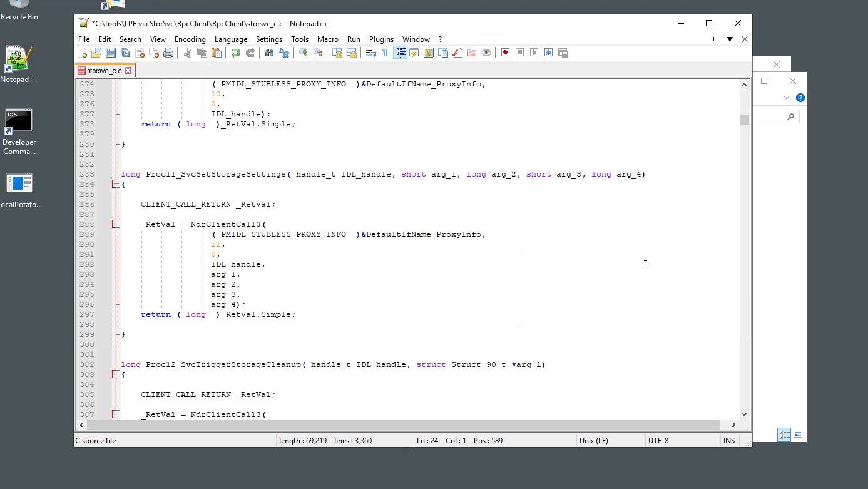Toggle word wrap in the toolbar
The height and width of the screenshot is (489, 868).
pos(371,53)
